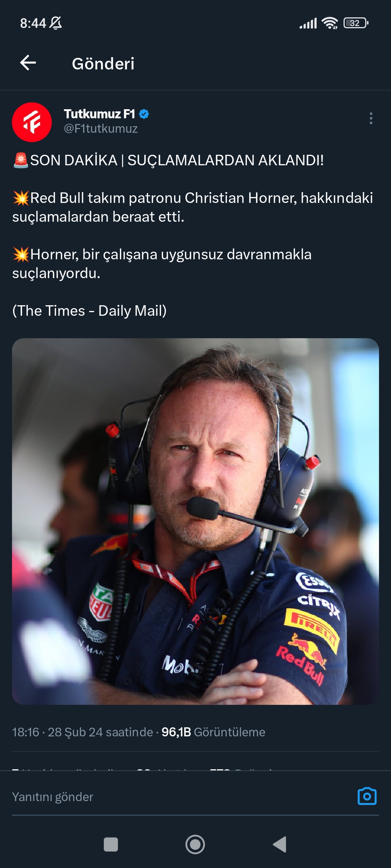391x868 pixels.
Task: Open the @F1tutkumuz handle
Action: coord(101,129)
